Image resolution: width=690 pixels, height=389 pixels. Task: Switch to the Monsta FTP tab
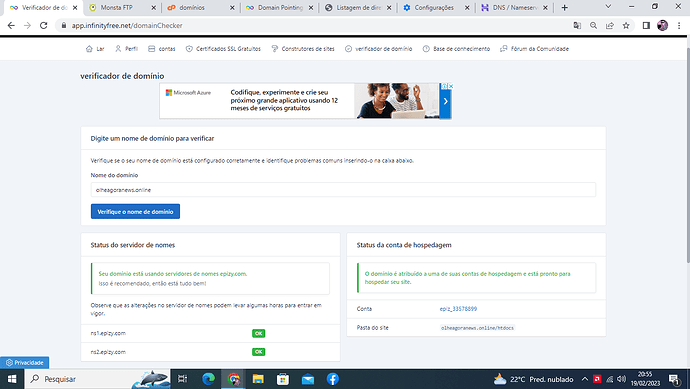[121, 7]
